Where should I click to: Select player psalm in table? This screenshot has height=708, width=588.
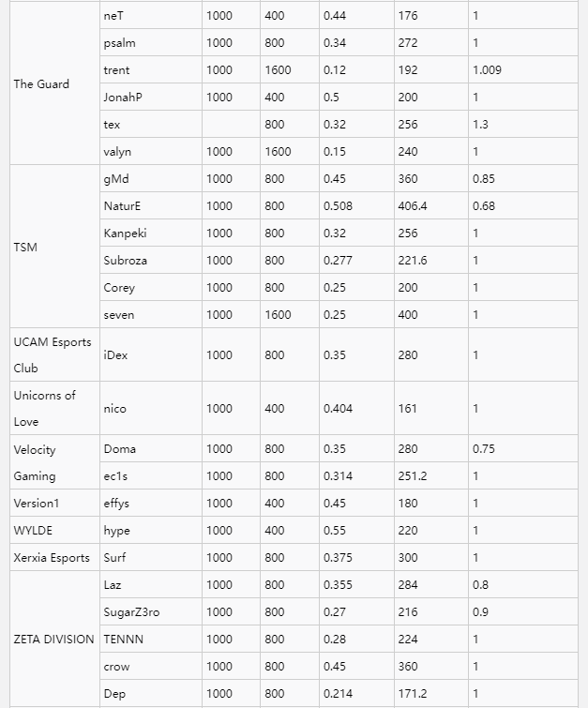tap(118, 43)
